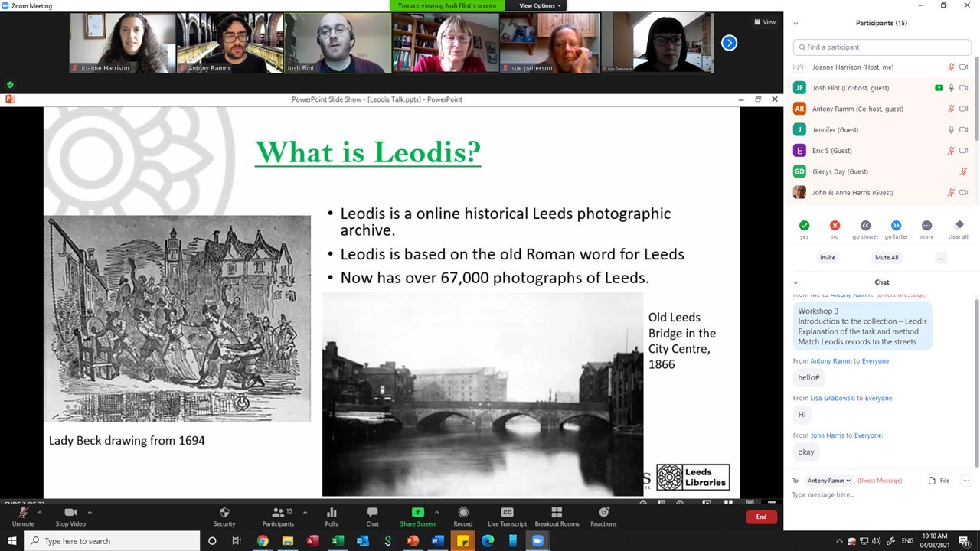Click the green 'yes' feedback icon
Viewport: 980px width, 551px height.
[804, 226]
